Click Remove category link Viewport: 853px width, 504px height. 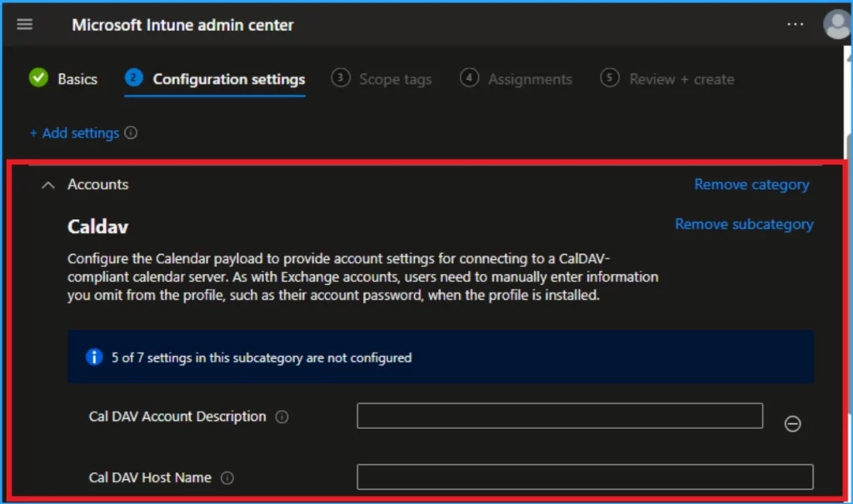tap(751, 184)
